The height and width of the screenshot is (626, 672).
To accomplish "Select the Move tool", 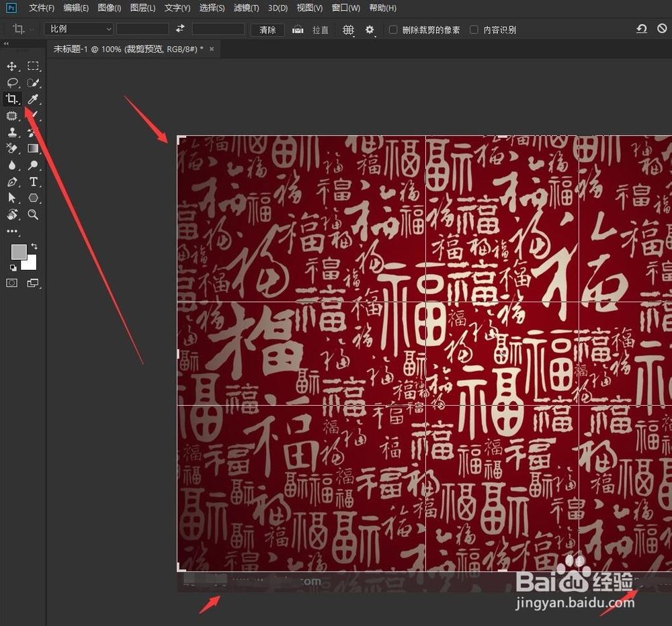I will pos(12,66).
